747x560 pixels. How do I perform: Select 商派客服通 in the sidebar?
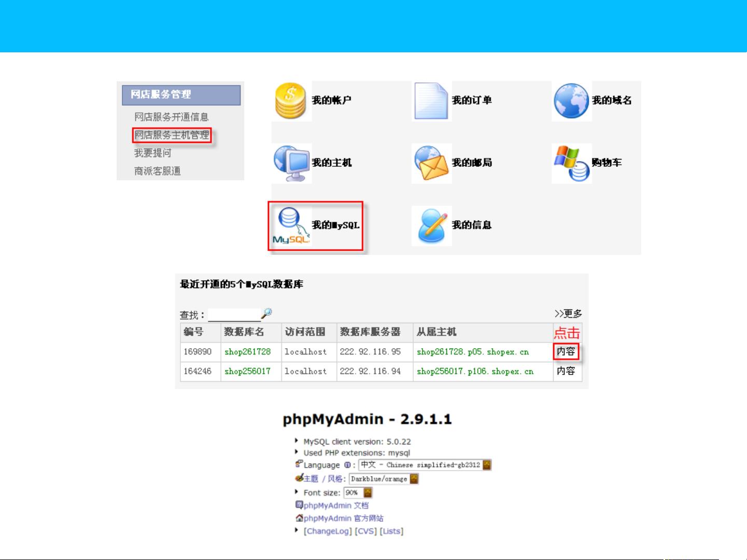pos(157,171)
